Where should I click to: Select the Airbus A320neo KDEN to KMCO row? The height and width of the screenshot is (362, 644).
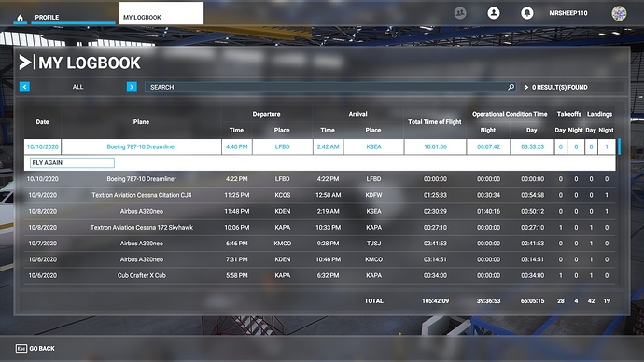[x=319, y=259]
